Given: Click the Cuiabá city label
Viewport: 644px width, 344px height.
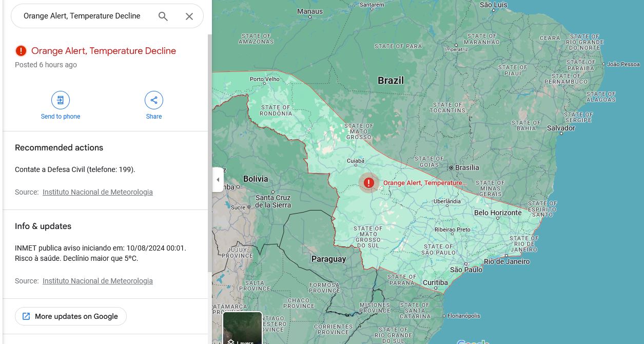Looking at the screenshot, I should coord(356,161).
